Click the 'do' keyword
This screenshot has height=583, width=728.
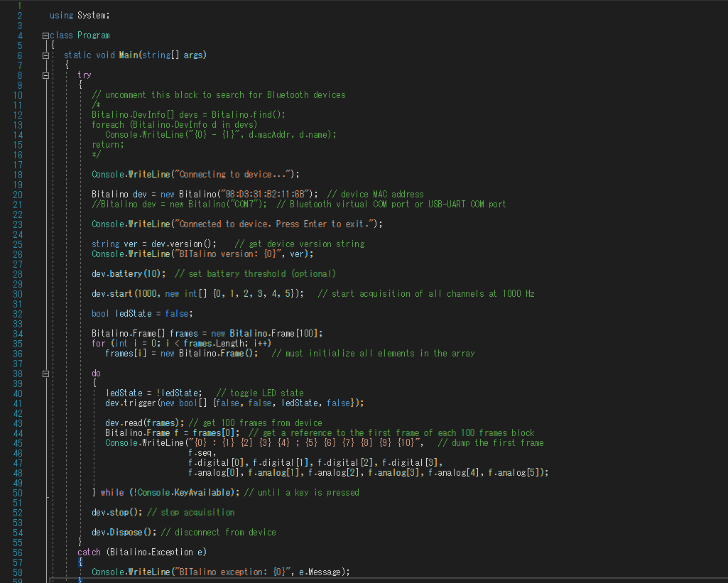point(96,374)
